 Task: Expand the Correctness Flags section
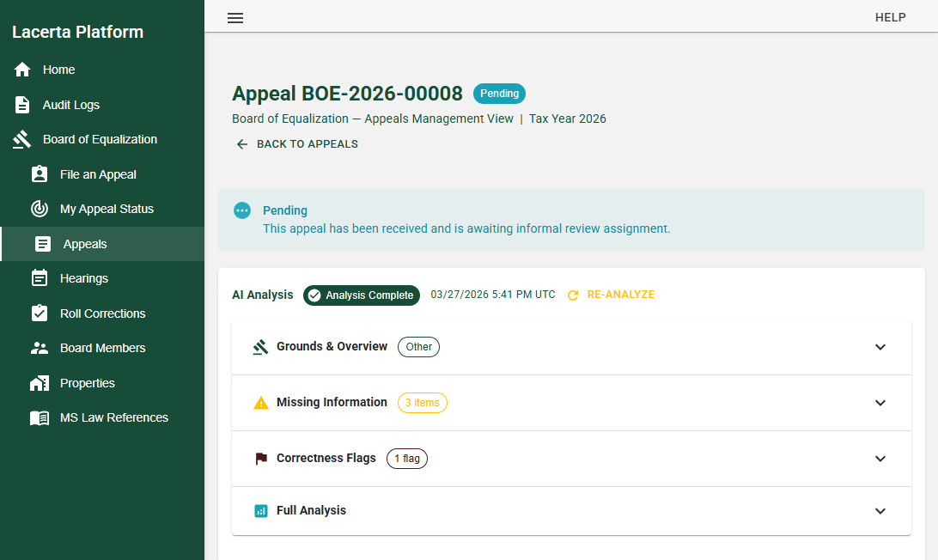[880, 459]
